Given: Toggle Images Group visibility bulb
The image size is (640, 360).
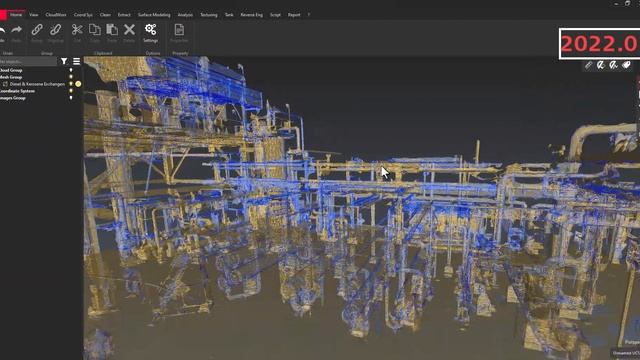Looking at the screenshot, I should (x=71, y=98).
